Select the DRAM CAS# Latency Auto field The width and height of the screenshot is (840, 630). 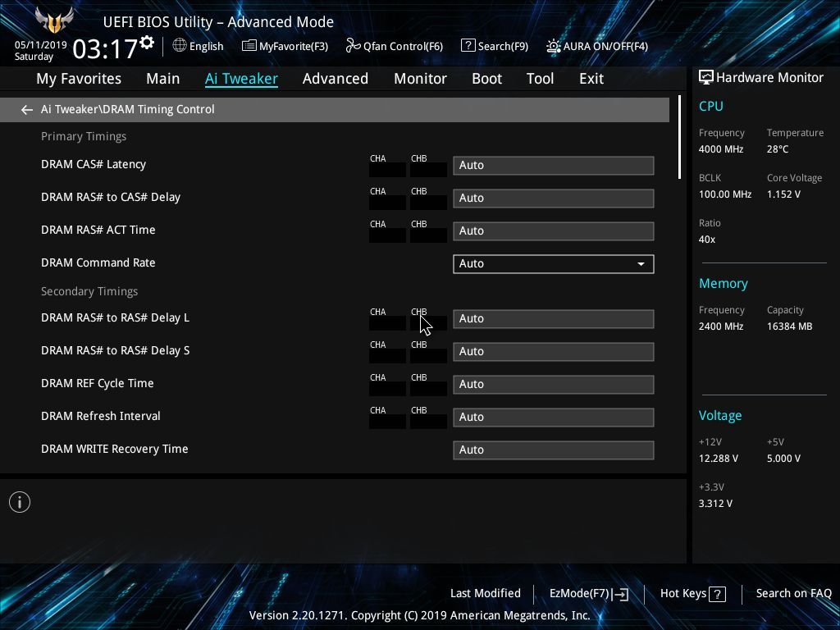tap(554, 165)
